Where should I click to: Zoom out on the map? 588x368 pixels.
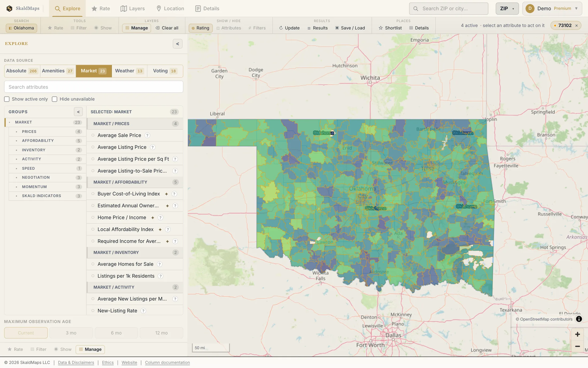click(577, 346)
